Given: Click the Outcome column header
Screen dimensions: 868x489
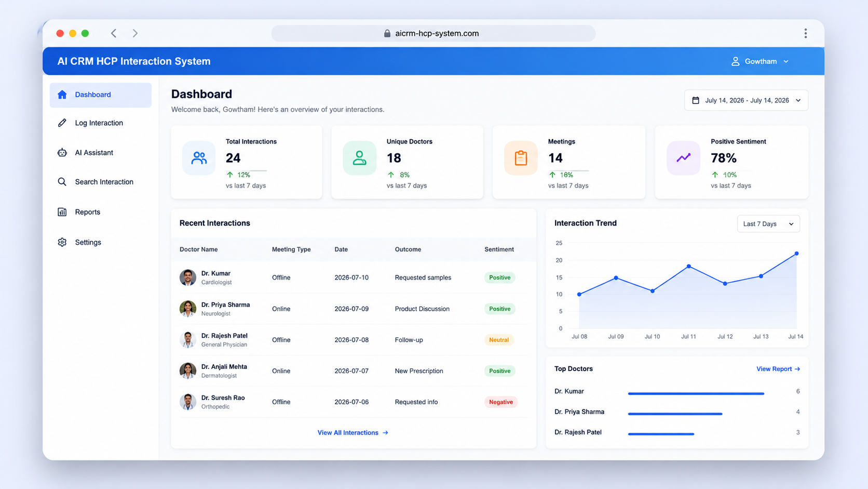Looking at the screenshot, I should pos(408,249).
